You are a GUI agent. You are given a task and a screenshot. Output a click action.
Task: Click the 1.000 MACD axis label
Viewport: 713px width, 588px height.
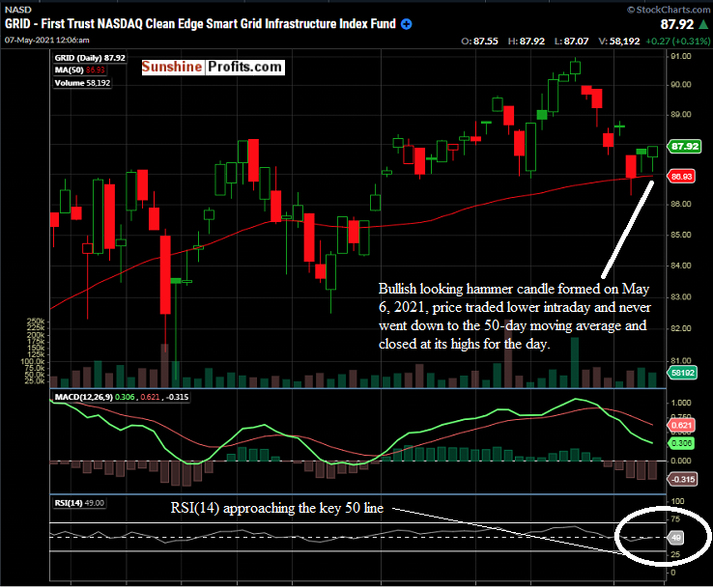pos(681,403)
